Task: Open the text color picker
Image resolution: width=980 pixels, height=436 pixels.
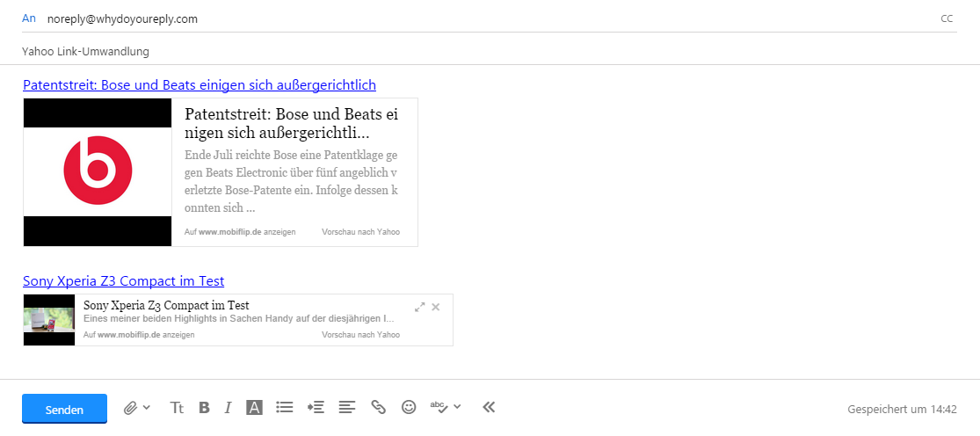Action: point(254,408)
